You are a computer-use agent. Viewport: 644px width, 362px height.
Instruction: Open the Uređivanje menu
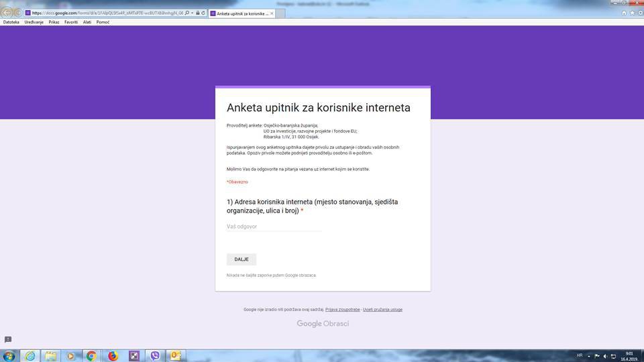click(34, 22)
